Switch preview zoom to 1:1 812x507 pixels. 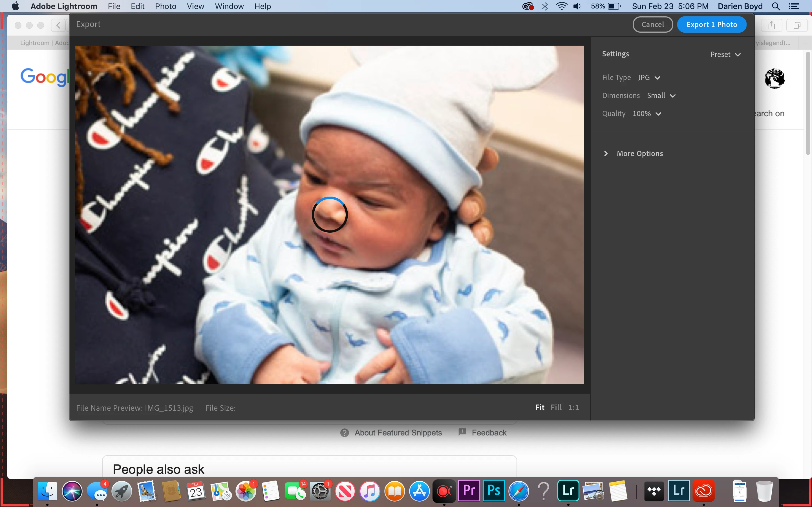click(x=573, y=407)
